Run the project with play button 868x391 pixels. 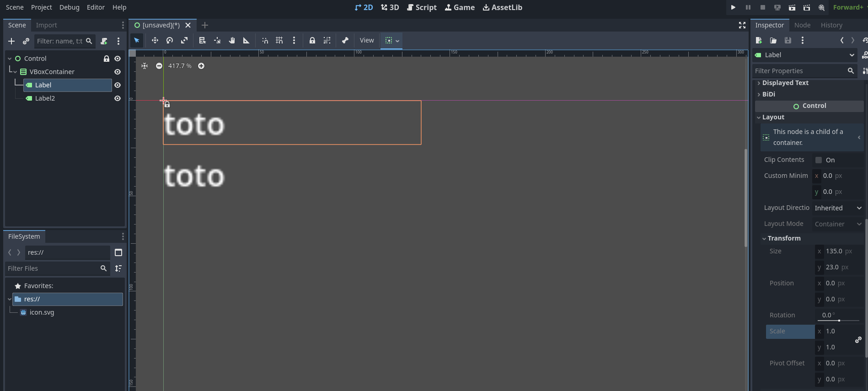pos(733,7)
